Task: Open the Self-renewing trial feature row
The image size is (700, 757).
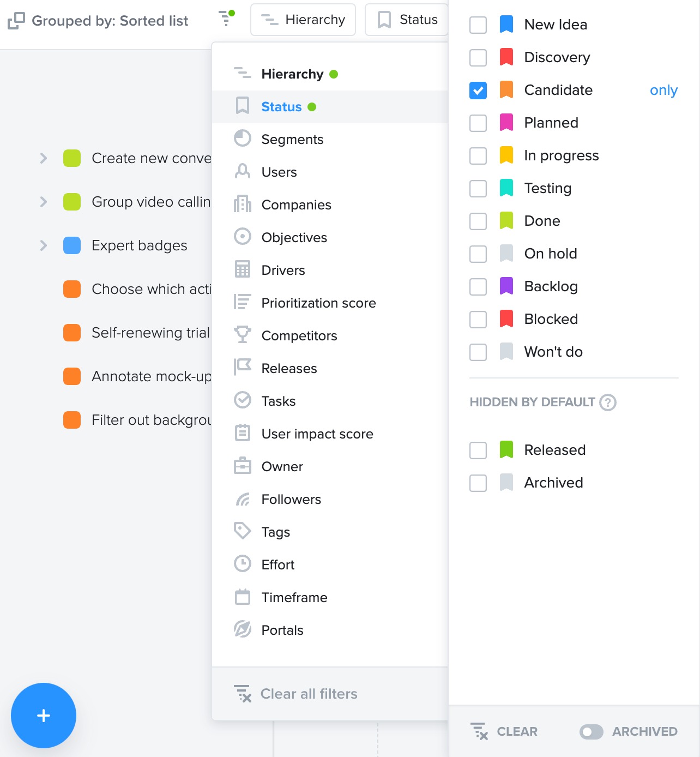Action: click(150, 333)
